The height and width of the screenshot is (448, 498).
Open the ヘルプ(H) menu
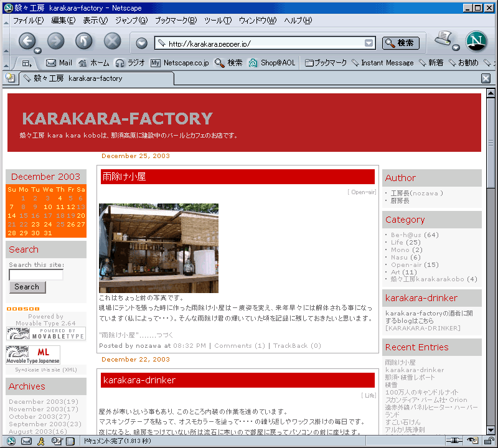pos(298,21)
